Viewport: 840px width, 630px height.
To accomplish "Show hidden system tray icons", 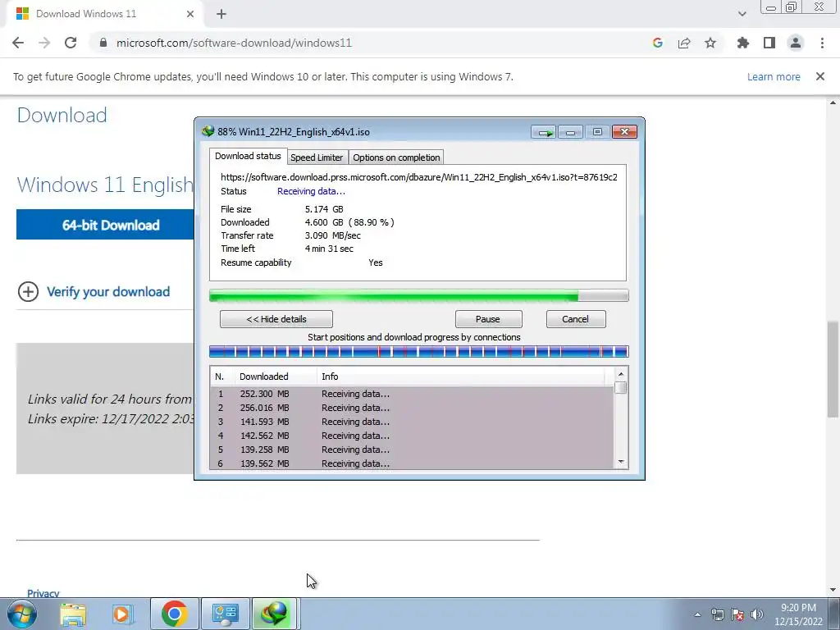I will 697,614.
